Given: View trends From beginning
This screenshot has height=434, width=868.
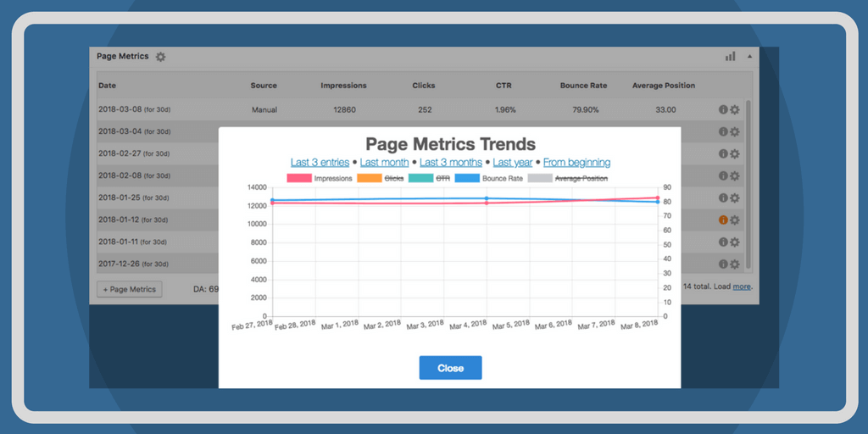Looking at the screenshot, I should point(576,162).
